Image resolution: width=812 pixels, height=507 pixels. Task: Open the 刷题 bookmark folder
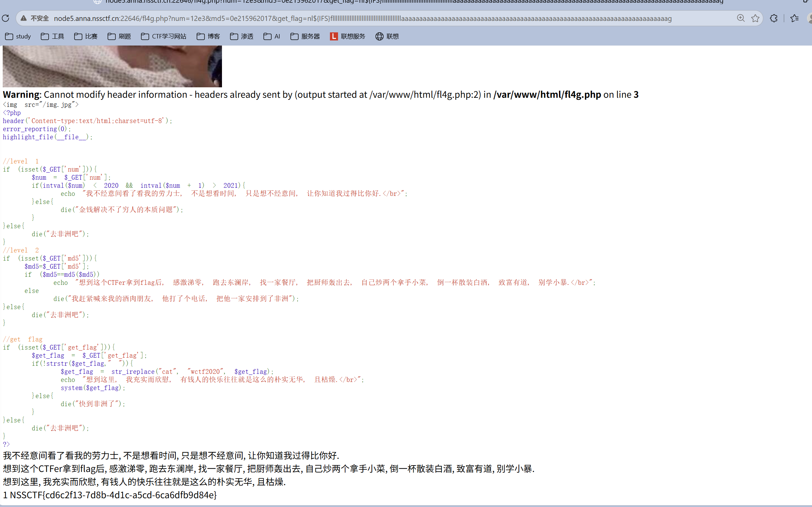pyautogui.click(x=119, y=36)
